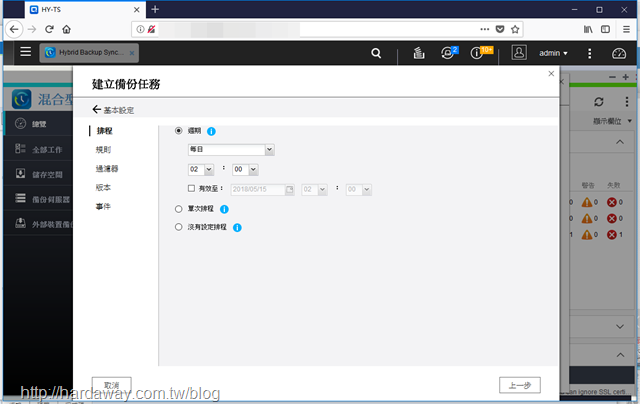Collapse the bottom chevron-up section in background
Screen dimensions: 640x404
tap(620, 355)
